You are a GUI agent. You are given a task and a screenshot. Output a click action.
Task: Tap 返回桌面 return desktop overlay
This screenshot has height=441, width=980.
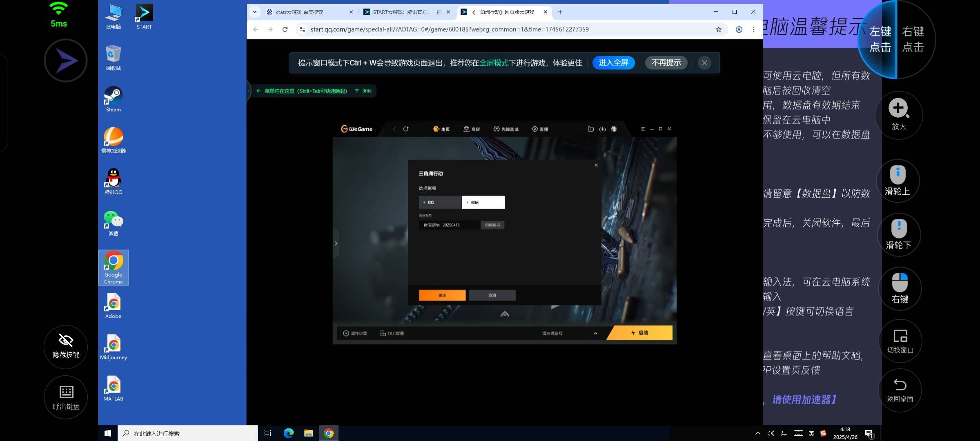(x=900, y=390)
